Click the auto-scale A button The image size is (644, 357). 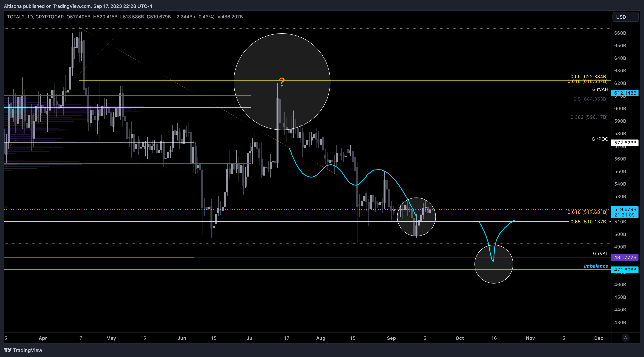click(626, 338)
